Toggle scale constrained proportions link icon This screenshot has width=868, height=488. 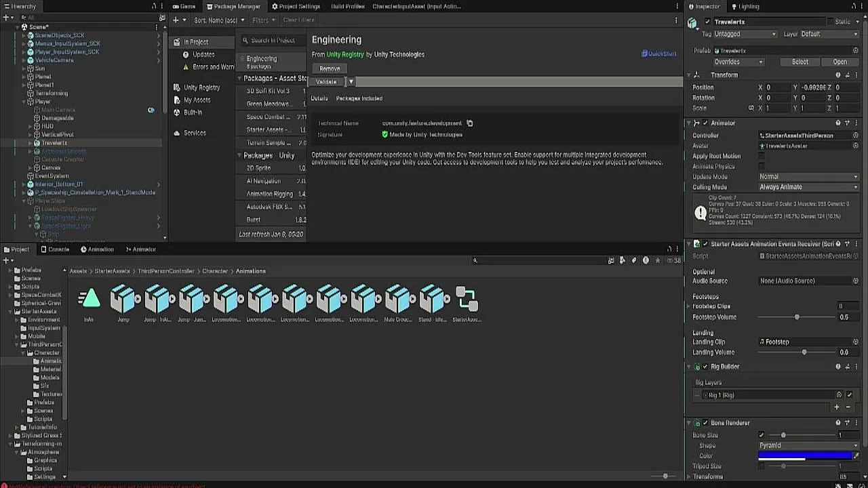(x=751, y=108)
